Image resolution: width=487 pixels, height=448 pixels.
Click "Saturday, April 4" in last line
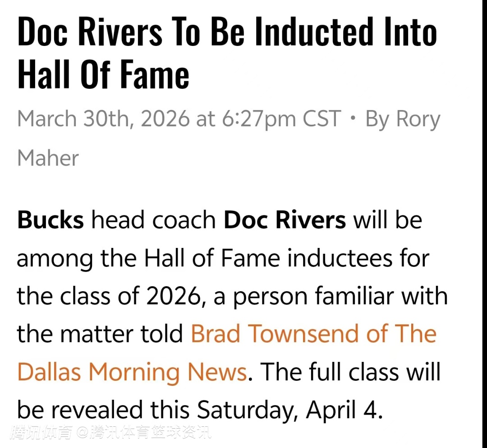click(289, 411)
